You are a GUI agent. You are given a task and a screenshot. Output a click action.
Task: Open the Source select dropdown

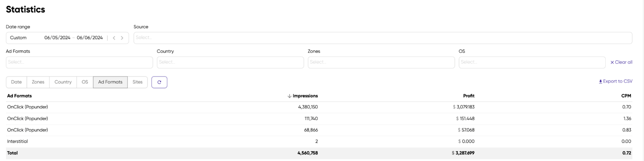point(382,38)
